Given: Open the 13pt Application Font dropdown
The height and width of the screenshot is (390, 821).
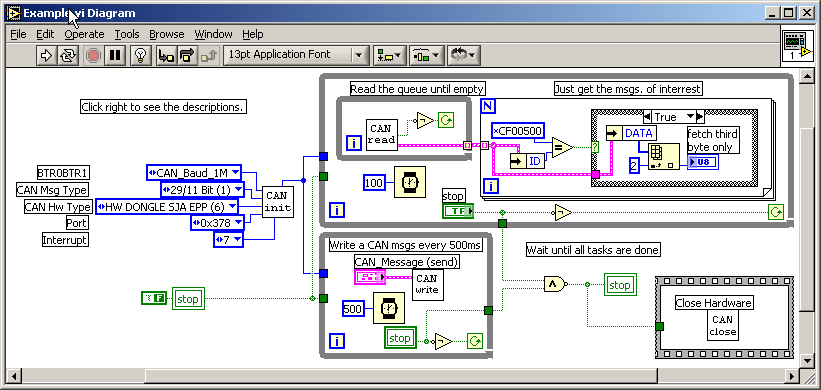Looking at the screenshot, I should [x=294, y=54].
